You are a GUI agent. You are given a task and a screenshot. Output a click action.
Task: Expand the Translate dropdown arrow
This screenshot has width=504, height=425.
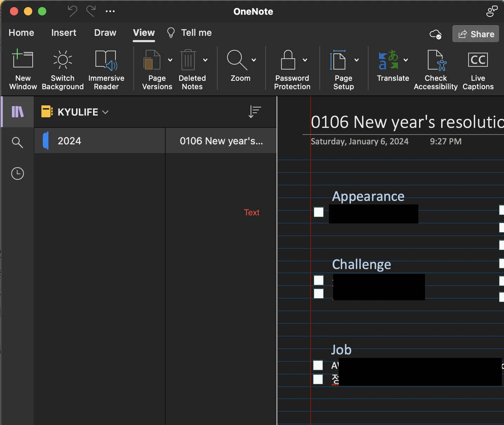pyautogui.click(x=406, y=60)
